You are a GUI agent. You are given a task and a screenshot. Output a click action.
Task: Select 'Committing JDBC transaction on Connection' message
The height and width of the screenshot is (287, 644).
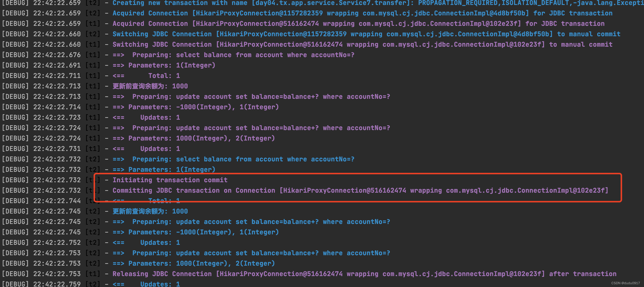(x=360, y=191)
